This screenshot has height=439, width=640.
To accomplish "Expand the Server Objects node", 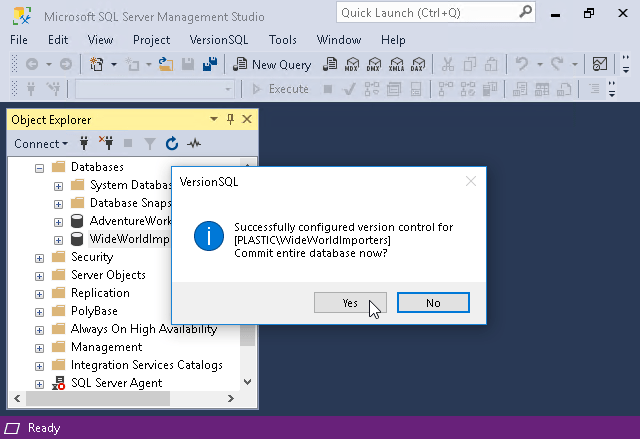I will (40, 276).
